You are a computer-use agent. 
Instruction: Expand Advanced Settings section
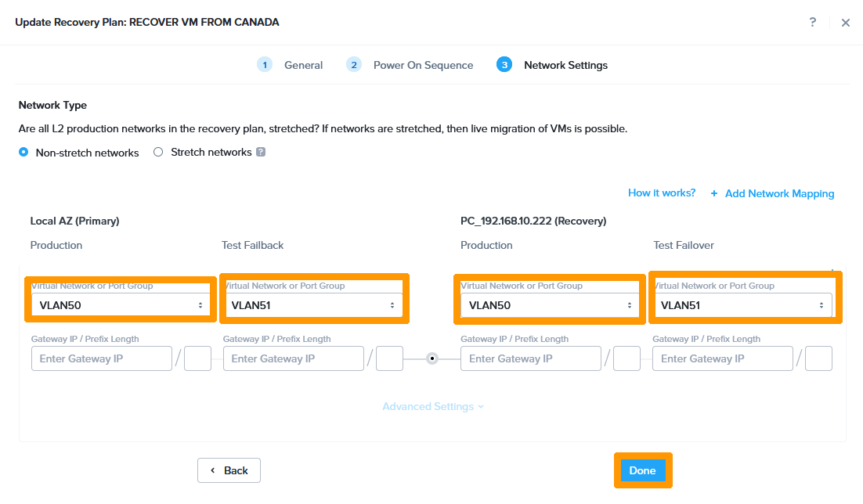coord(432,406)
